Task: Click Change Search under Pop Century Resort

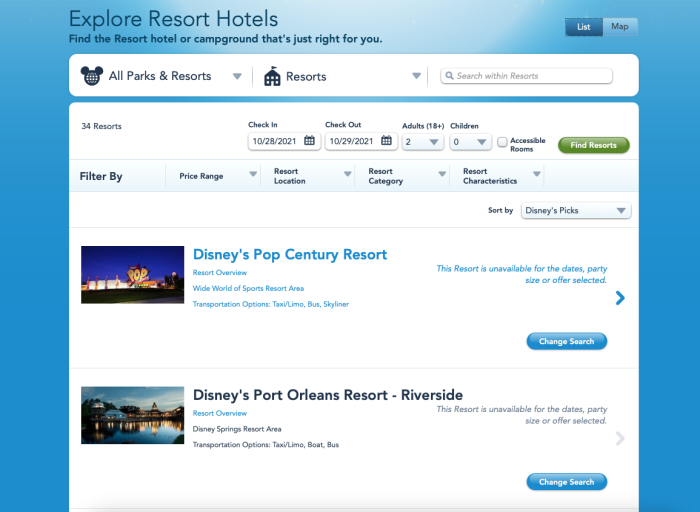Action: tap(566, 342)
